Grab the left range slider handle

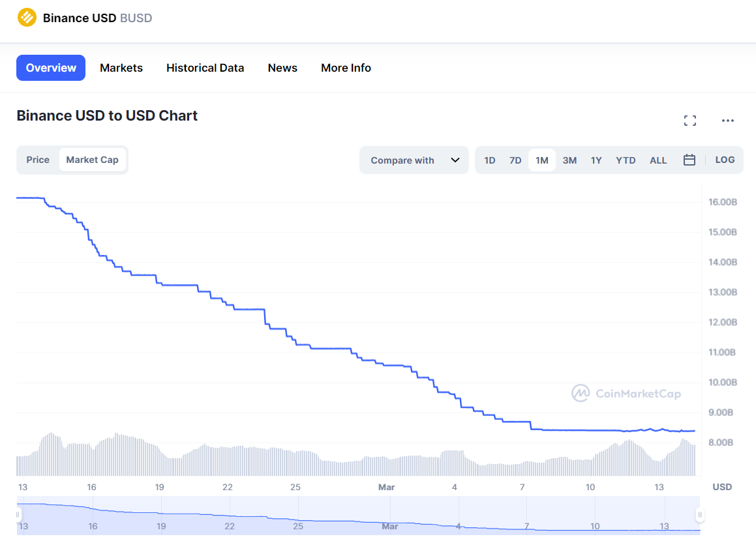(18, 515)
